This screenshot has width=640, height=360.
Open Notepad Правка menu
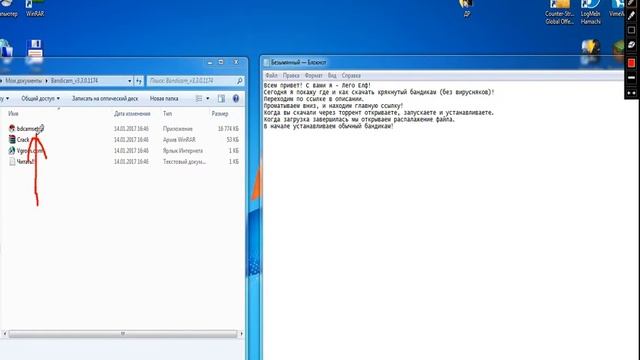(291, 76)
